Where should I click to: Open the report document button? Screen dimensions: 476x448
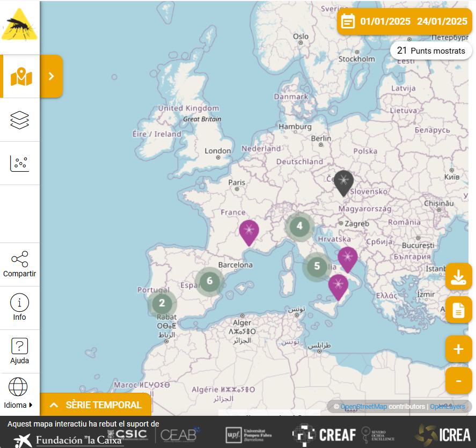point(458,310)
